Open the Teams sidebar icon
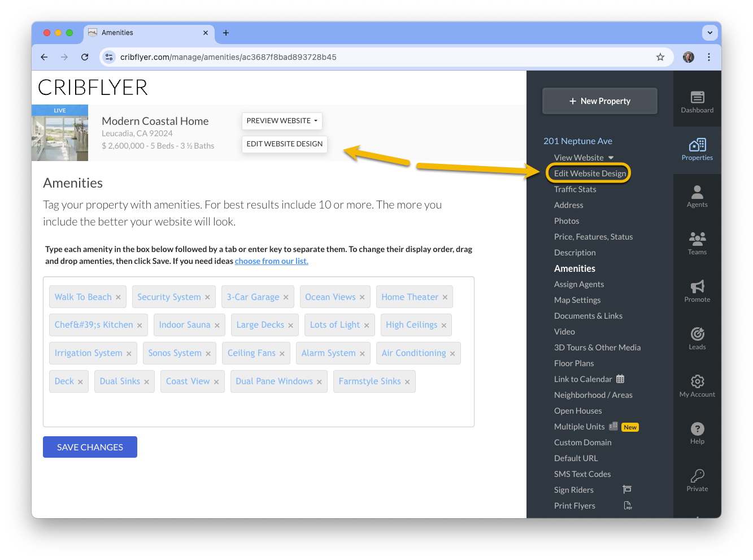The height and width of the screenshot is (560, 753). (x=697, y=239)
